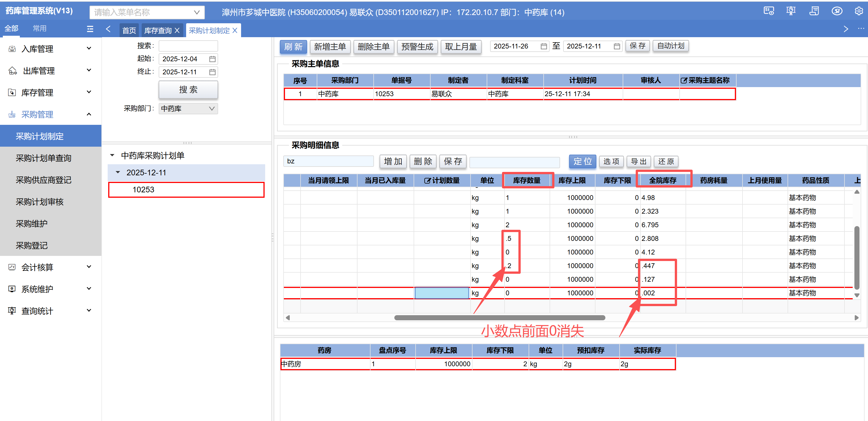Click the settings gear icon in the header

(x=858, y=11)
